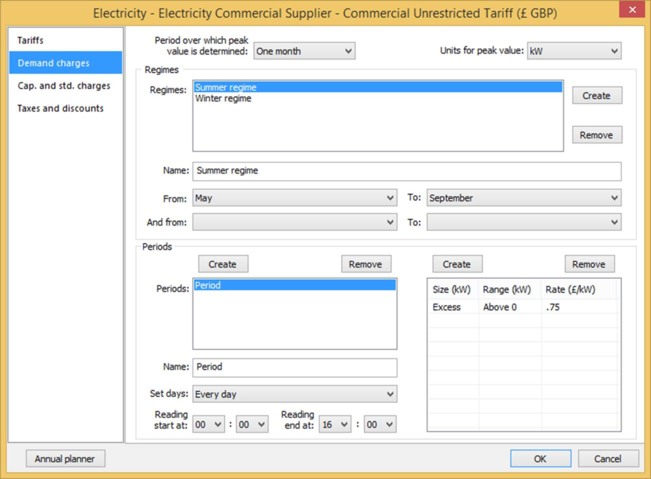Expand the empty And from dropdown
651x479 pixels.
pyautogui.click(x=294, y=222)
